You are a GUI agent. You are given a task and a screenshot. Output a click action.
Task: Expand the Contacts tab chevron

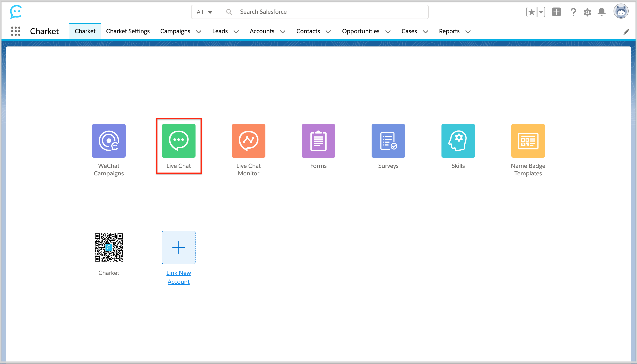[328, 31]
